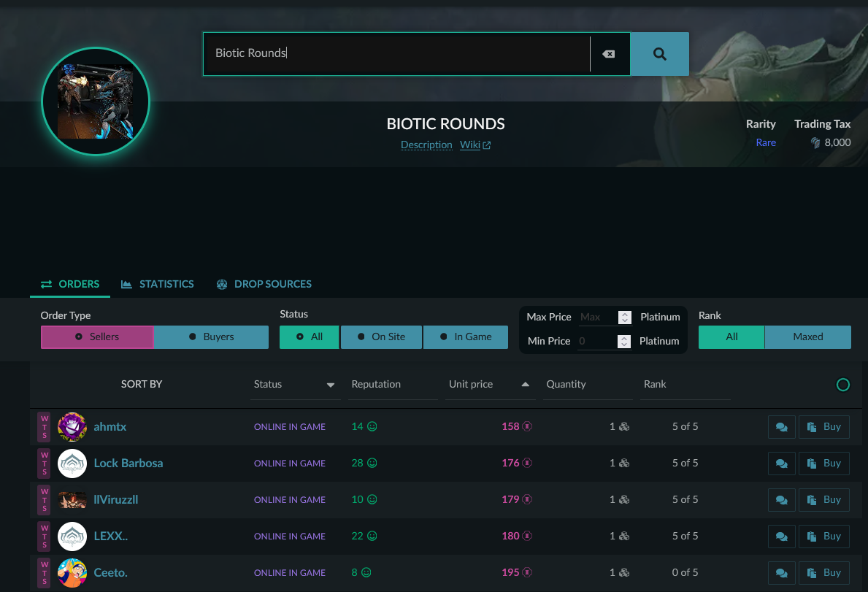The width and height of the screenshot is (868, 592).
Task: Switch to the Drop Sources tab
Action: (264, 285)
